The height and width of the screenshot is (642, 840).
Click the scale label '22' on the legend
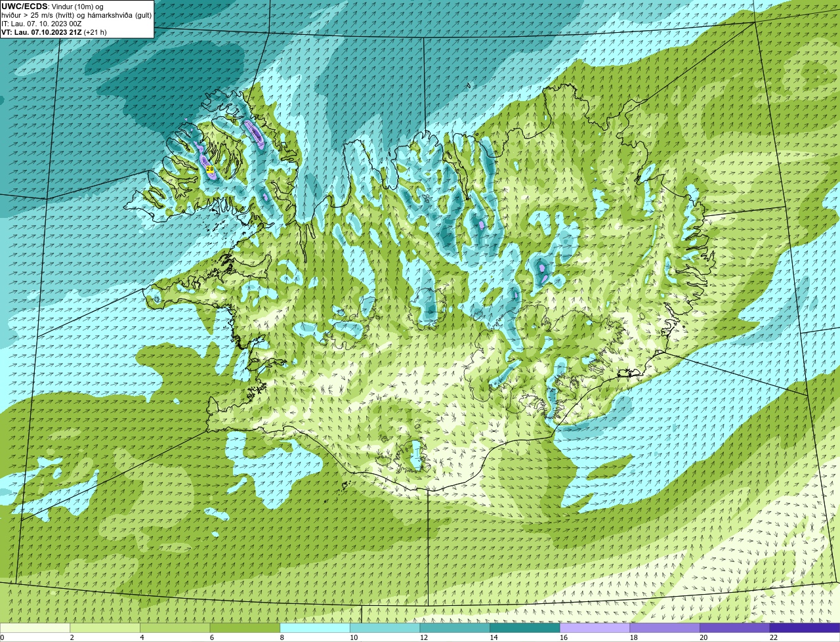pyautogui.click(x=774, y=637)
